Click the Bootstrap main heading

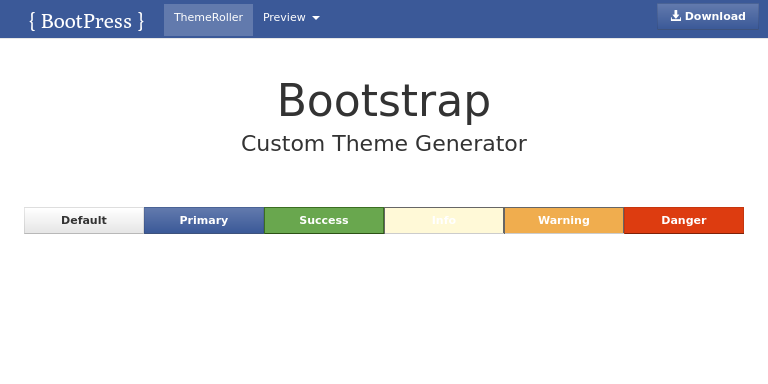tap(384, 100)
